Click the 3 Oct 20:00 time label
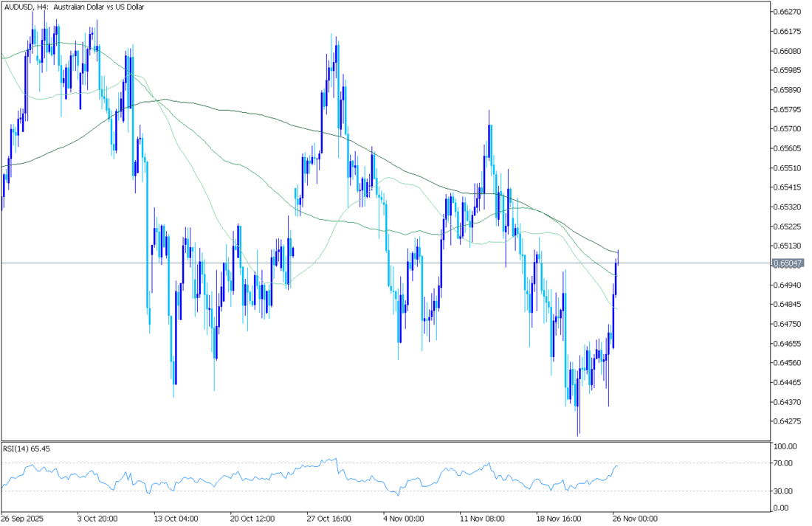This screenshot has height=526, width=812. point(99,518)
